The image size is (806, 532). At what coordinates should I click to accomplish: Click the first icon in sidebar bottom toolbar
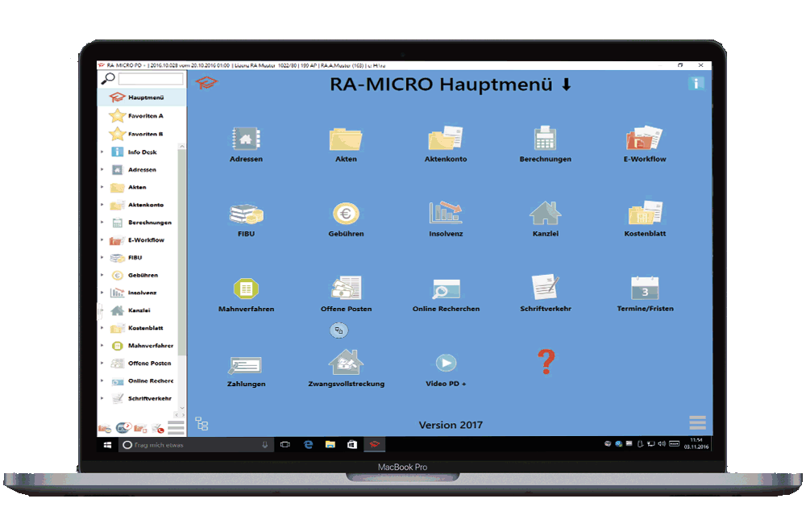point(105,428)
